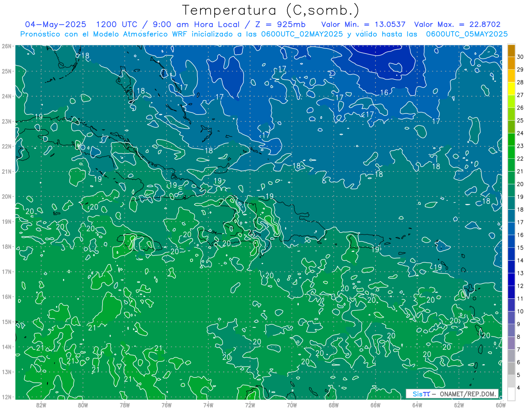
Task: Click legend value '11' on the colorbar
Action: coord(520,298)
